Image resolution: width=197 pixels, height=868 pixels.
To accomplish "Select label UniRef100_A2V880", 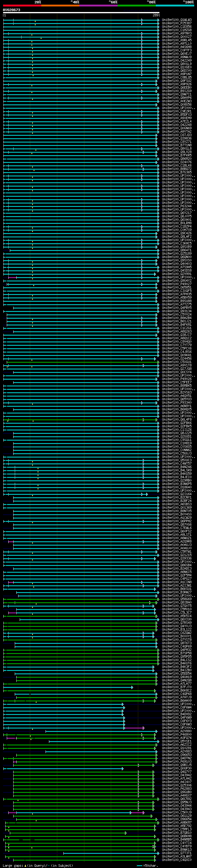I will click(x=176, y=732).
